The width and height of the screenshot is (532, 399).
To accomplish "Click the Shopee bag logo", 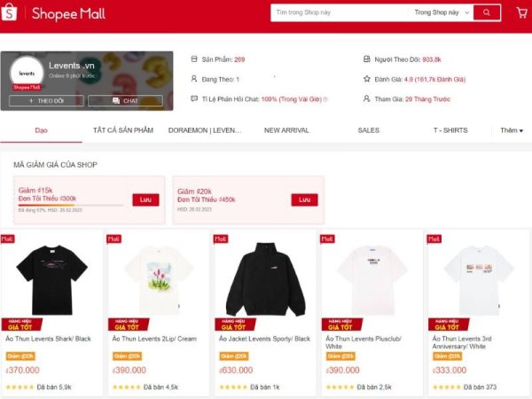I will 9,12.
